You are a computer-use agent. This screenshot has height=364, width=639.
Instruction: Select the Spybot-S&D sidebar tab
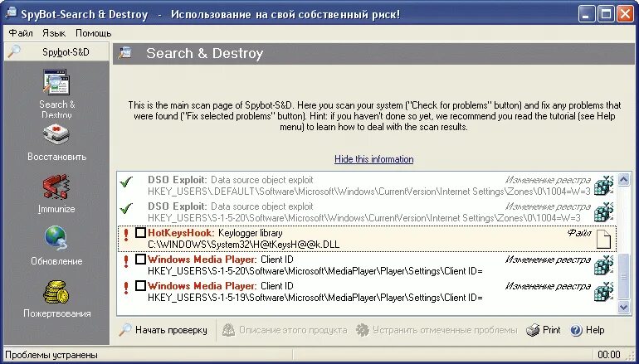[56, 52]
